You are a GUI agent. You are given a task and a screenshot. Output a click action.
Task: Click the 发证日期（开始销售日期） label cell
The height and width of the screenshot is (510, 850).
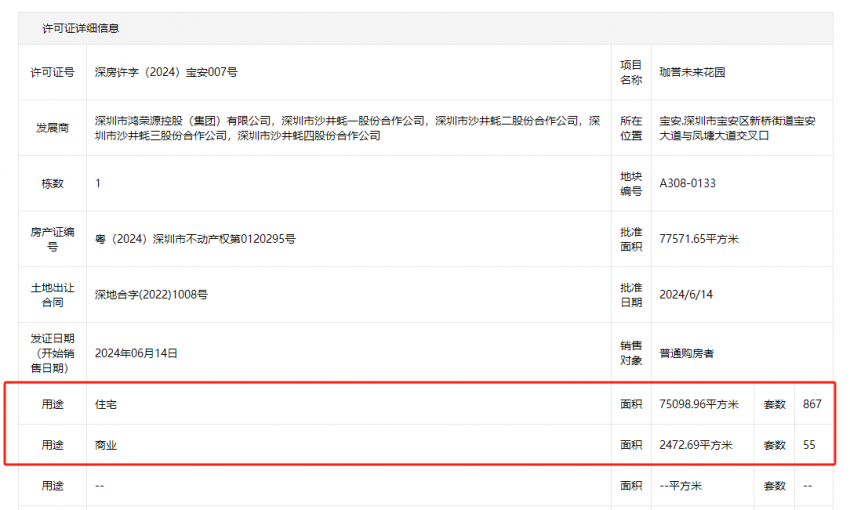[x=53, y=353]
